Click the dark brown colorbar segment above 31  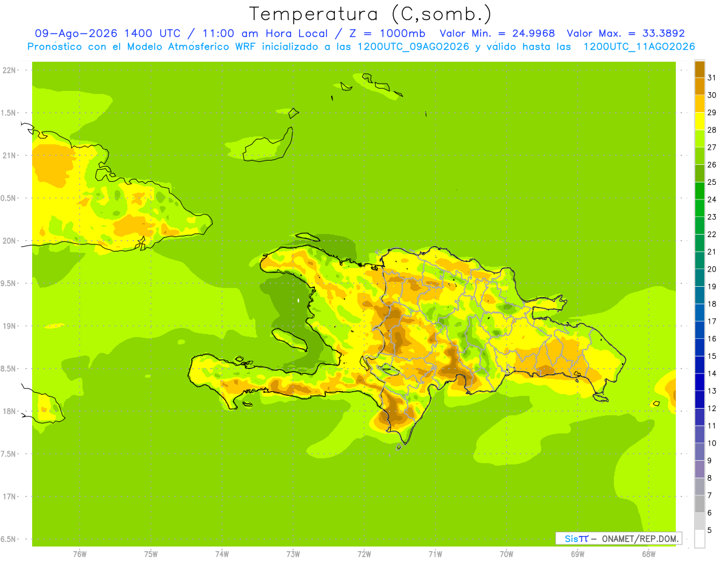point(699,69)
